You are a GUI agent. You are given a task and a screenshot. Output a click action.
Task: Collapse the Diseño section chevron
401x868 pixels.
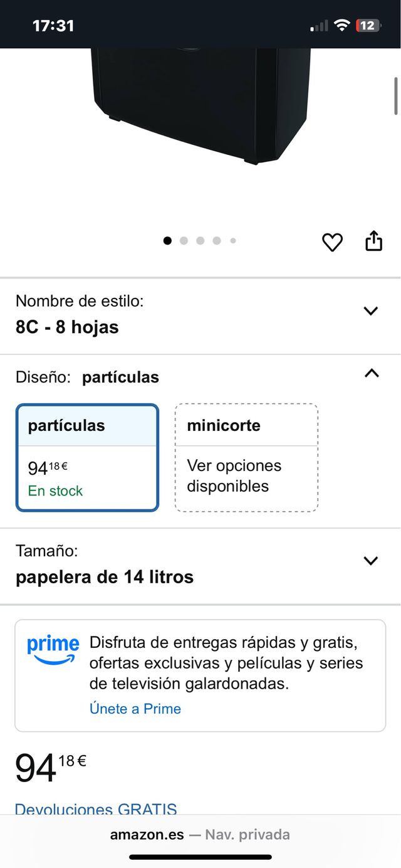point(372,373)
